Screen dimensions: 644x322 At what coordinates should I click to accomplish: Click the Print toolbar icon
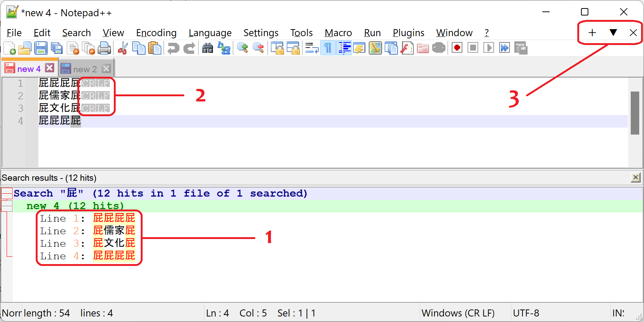105,48
